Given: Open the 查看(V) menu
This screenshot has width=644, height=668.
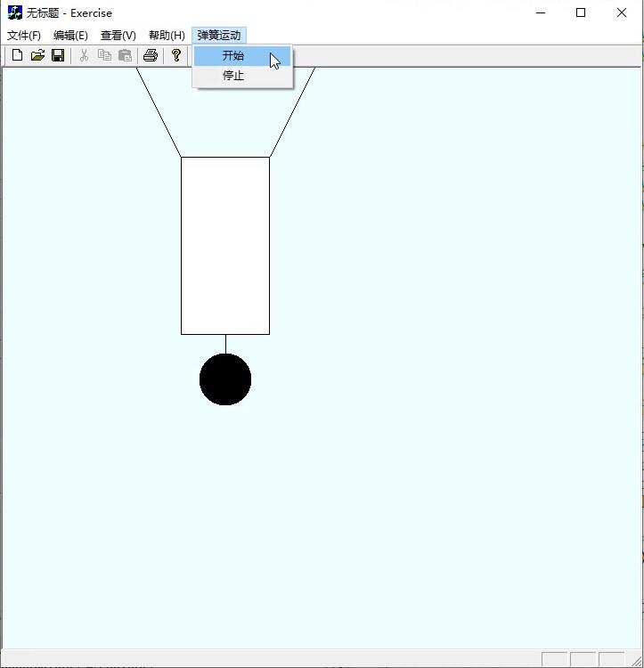Looking at the screenshot, I should (118, 36).
